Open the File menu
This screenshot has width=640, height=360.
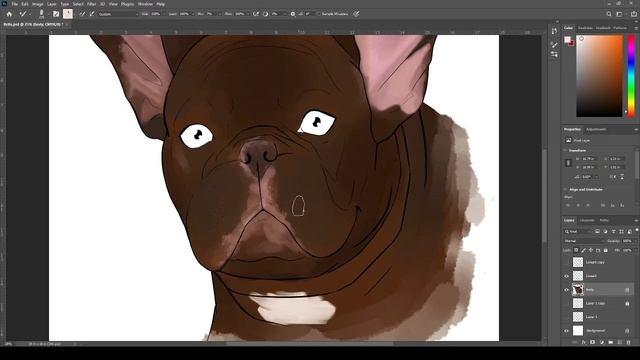[x=14, y=4]
